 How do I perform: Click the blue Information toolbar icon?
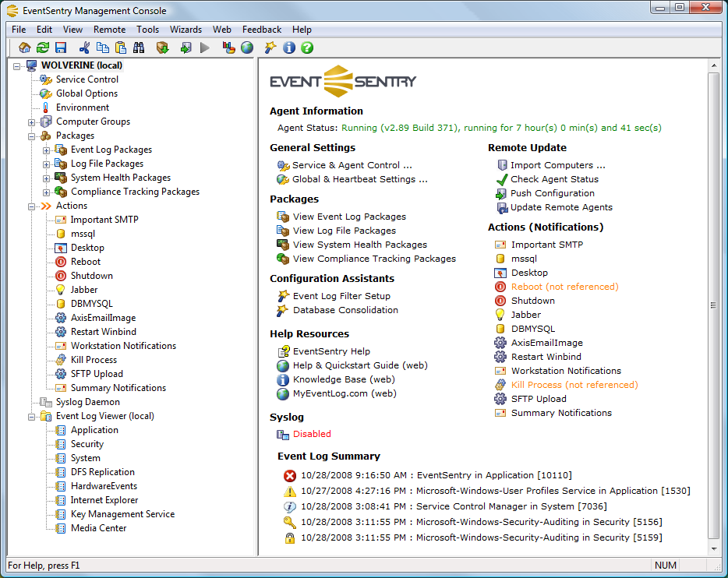click(x=289, y=48)
